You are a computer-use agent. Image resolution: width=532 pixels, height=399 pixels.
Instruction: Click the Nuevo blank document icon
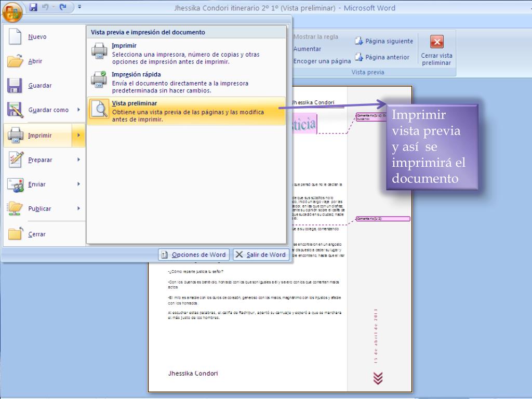15,36
